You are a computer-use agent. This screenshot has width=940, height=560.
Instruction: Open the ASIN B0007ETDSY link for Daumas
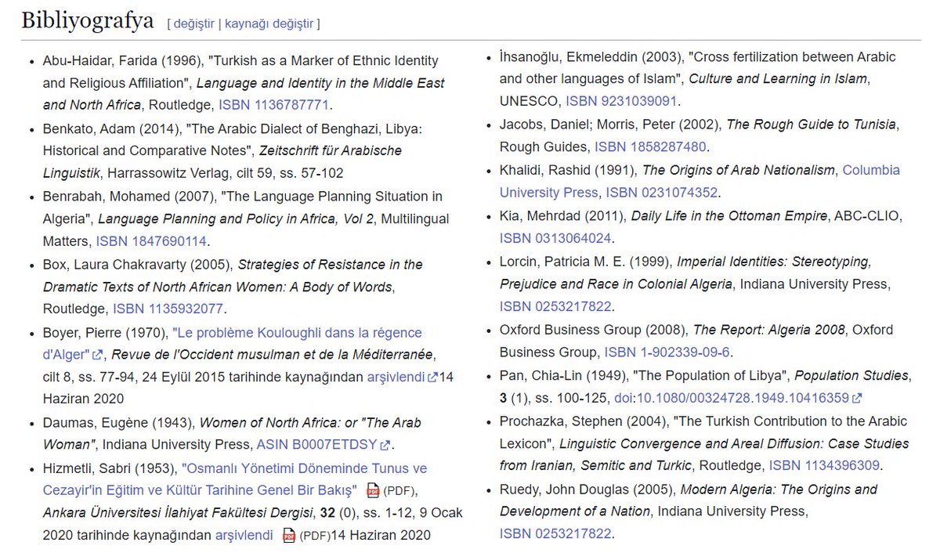(317, 445)
